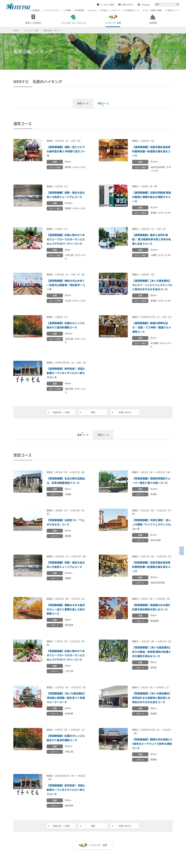Click the search magnifier icon
The width and height of the screenshot is (186, 868).
(x=178, y=4)
